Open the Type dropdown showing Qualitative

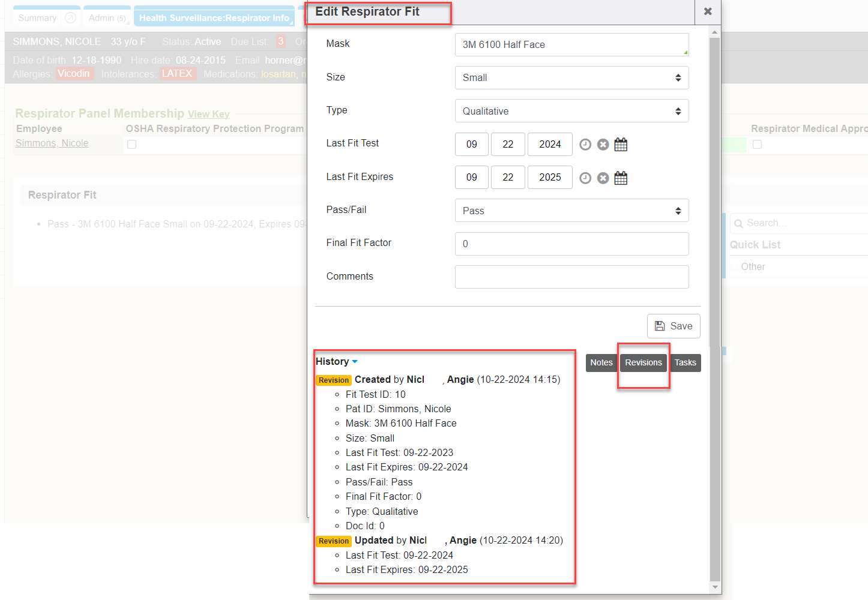click(571, 111)
